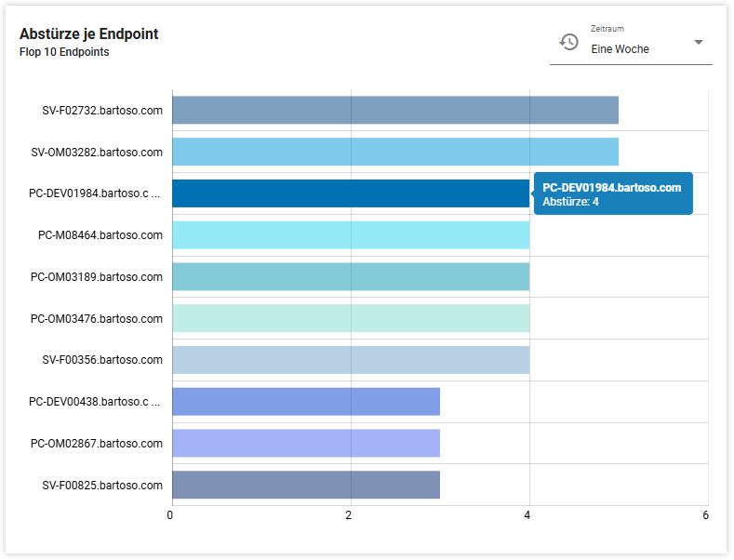Image resolution: width=734 pixels, height=560 pixels.
Task: Click the SV-F00825.bartoso.com axis label
Action: click(102, 485)
